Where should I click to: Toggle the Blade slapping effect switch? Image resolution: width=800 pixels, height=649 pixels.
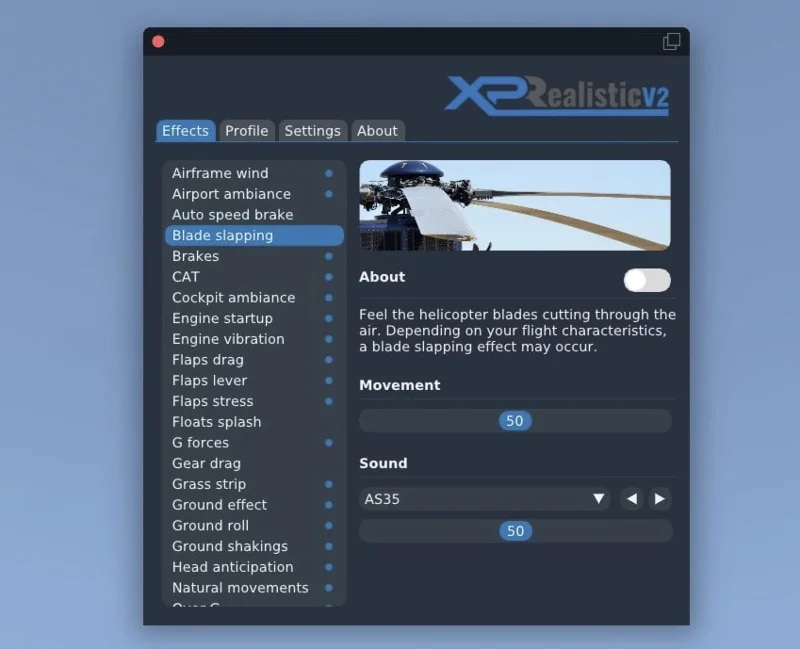coord(647,280)
